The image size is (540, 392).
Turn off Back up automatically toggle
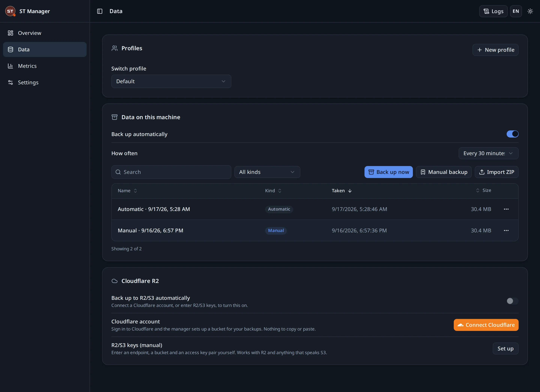coord(512,134)
